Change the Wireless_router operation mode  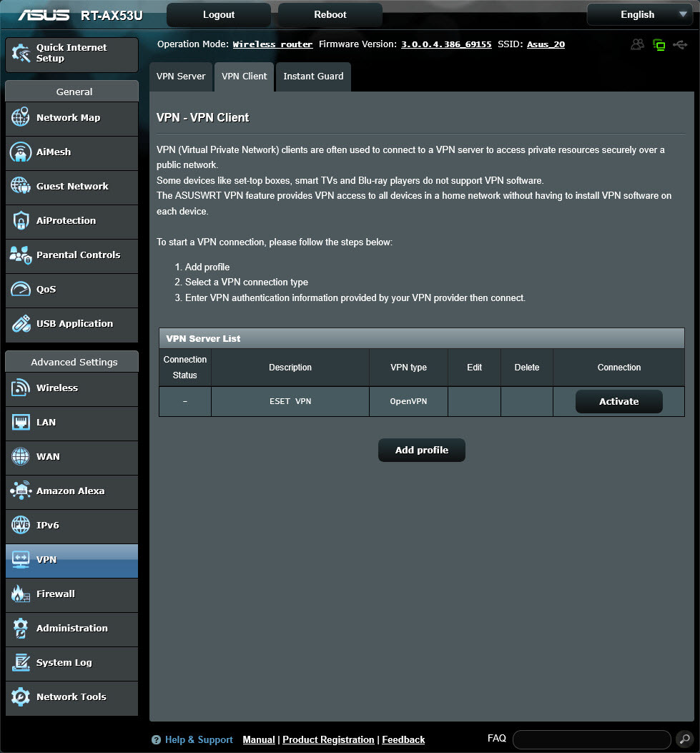[x=272, y=44]
